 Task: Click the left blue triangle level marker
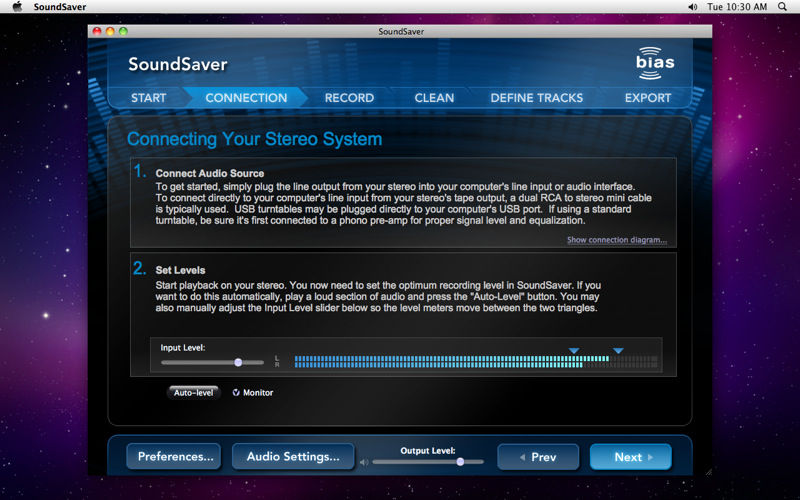[574, 351]
